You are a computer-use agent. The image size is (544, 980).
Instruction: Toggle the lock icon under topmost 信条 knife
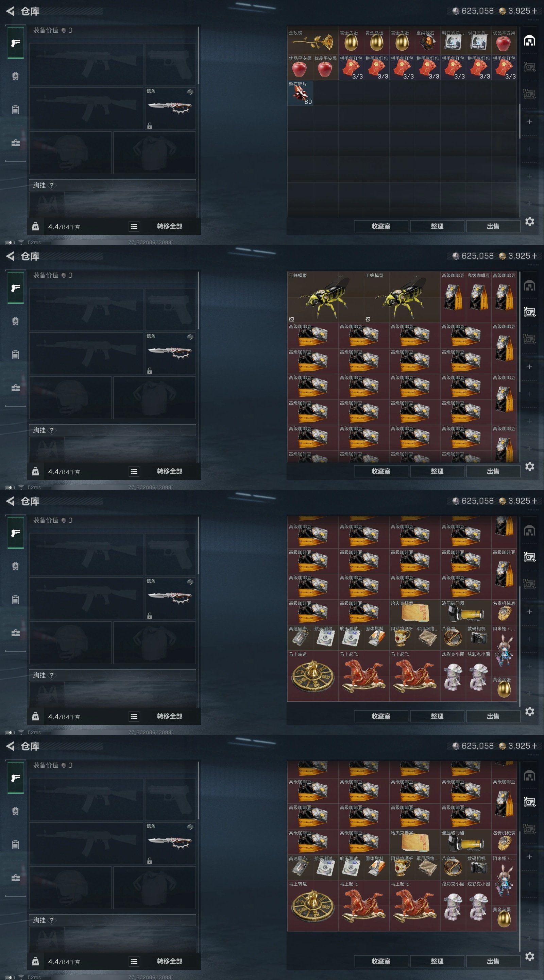(149, 126)
